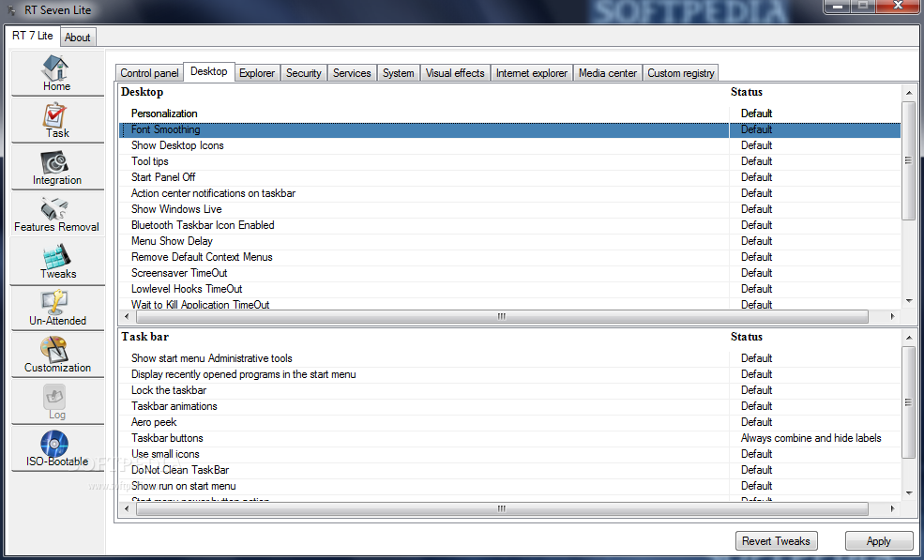This screenshot has height=560, width=924.
Task: Select the Lowlevel Hooks TimeOut row
Action: (510, 289)
